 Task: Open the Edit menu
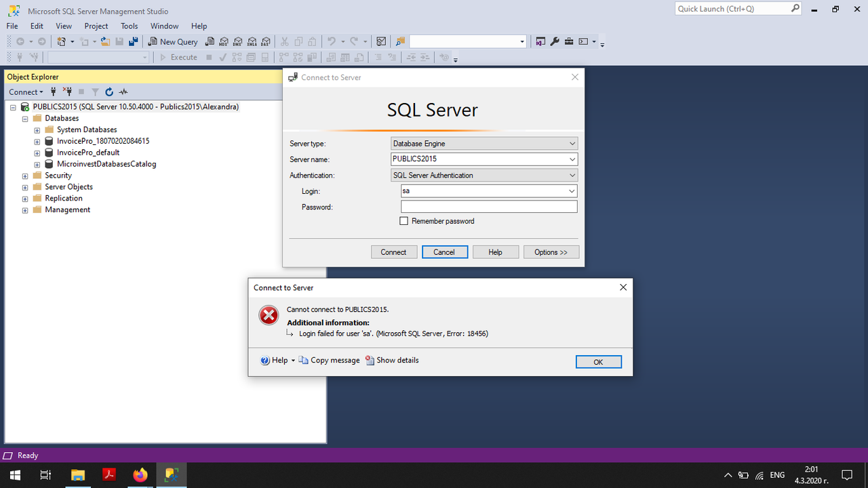[x=37, y=26]
